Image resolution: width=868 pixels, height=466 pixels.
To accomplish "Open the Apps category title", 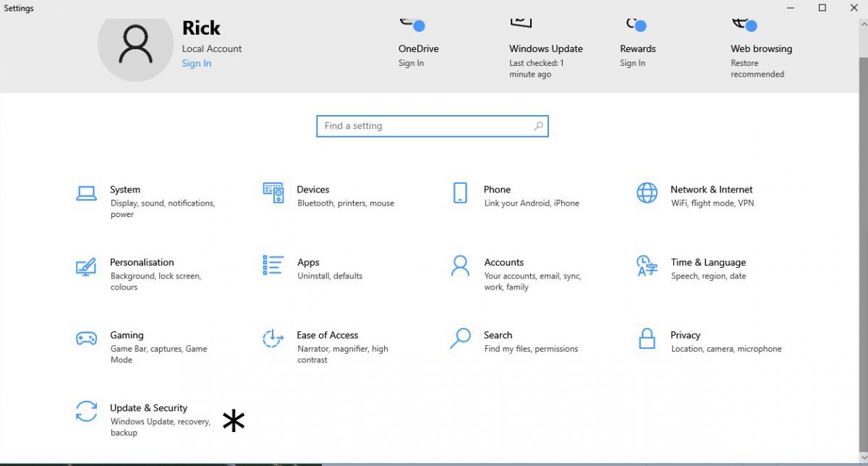I will click(308, 263).
